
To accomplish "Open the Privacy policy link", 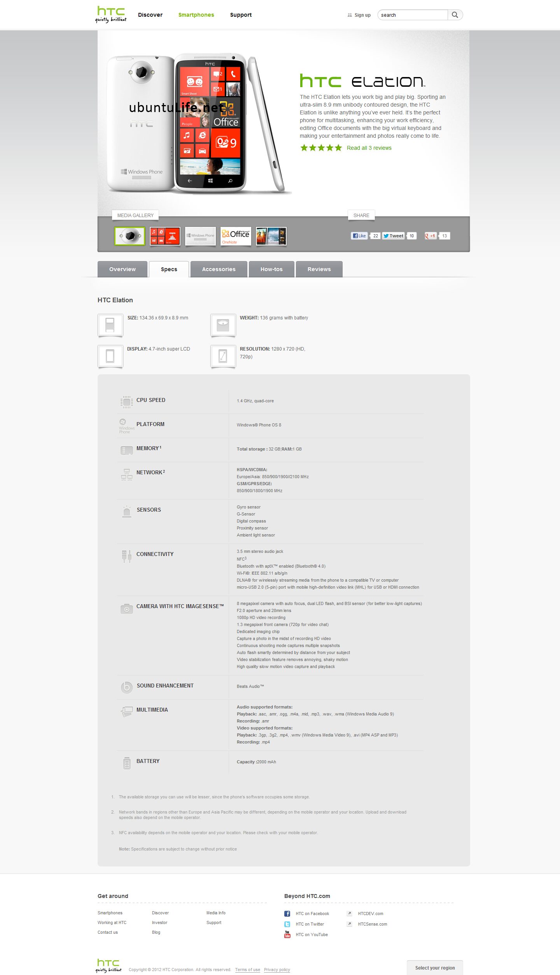I will tap(277, 970).
